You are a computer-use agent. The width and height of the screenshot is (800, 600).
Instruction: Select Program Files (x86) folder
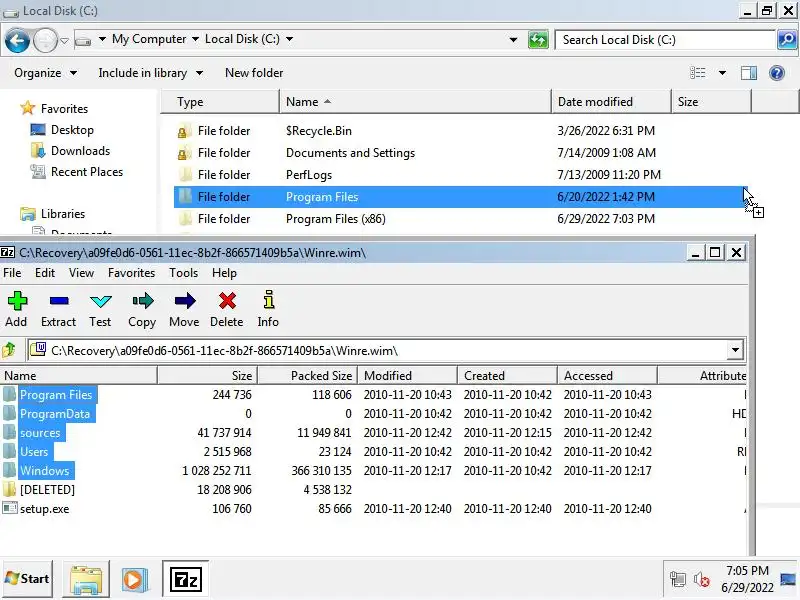coord(460,218)
